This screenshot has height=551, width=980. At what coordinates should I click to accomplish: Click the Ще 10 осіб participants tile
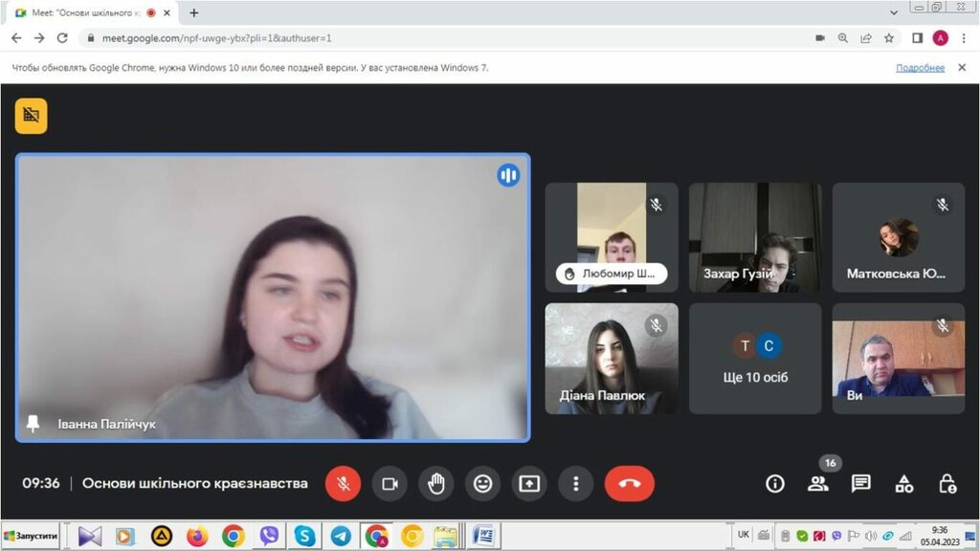click(x=755, y=359)
